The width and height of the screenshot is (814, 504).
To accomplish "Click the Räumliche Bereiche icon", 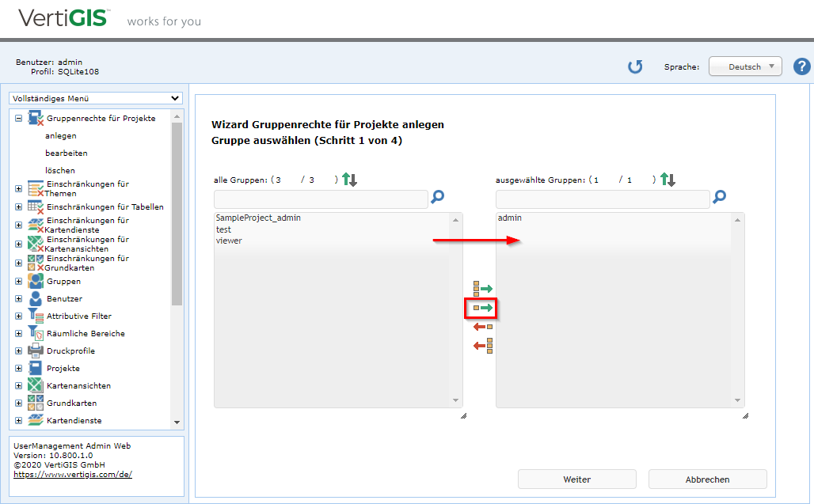I will pyautogui.click(x=36, y=333).
